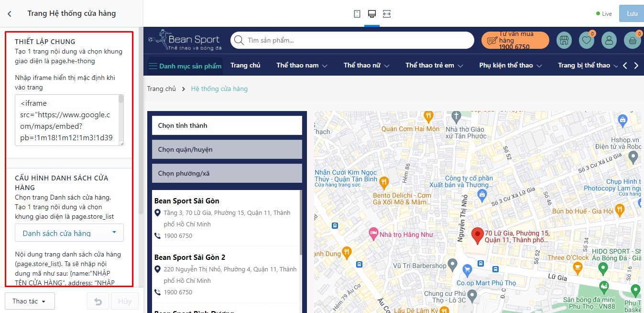
Task: Click Tư vấn mua hàng 1900 6750 button
Action: (515, 40)
